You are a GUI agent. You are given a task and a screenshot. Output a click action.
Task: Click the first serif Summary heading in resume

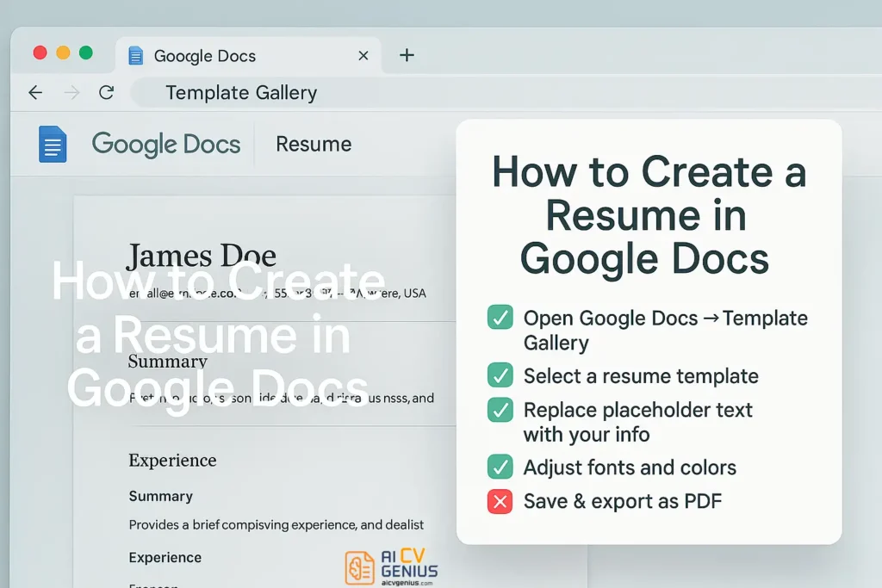click(168, 362)
